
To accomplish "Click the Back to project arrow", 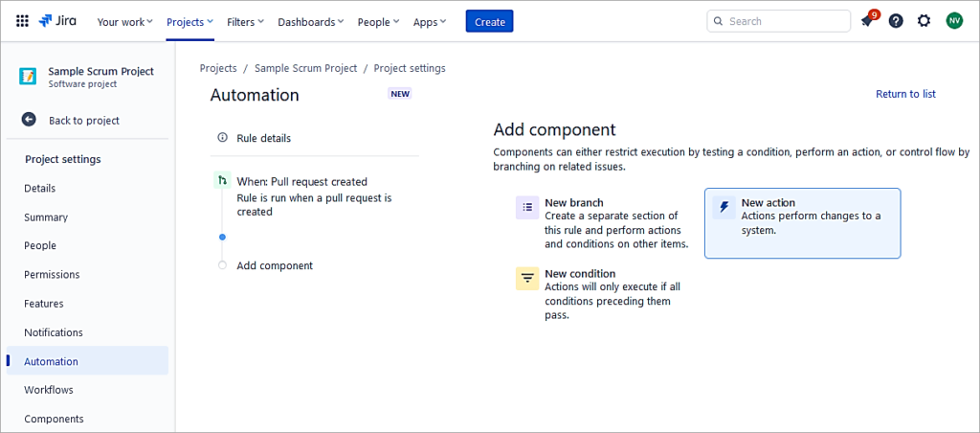I will [30, 120].
